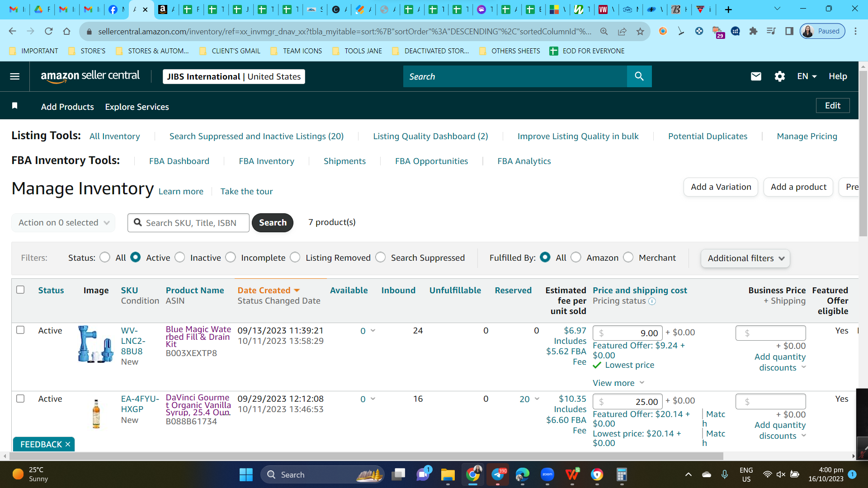Click the black Search button for inventory
The image size is (868, 488).
(273, 223)
